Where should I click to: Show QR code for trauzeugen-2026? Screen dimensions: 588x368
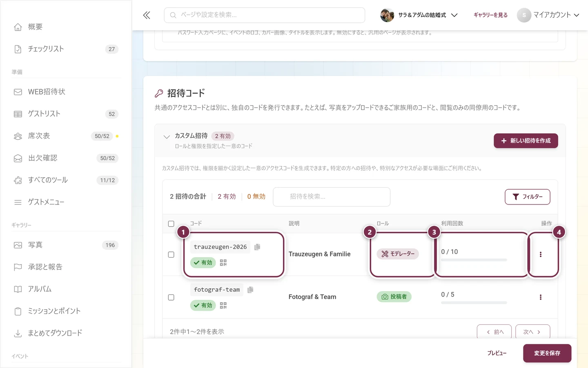pos(223,263)
